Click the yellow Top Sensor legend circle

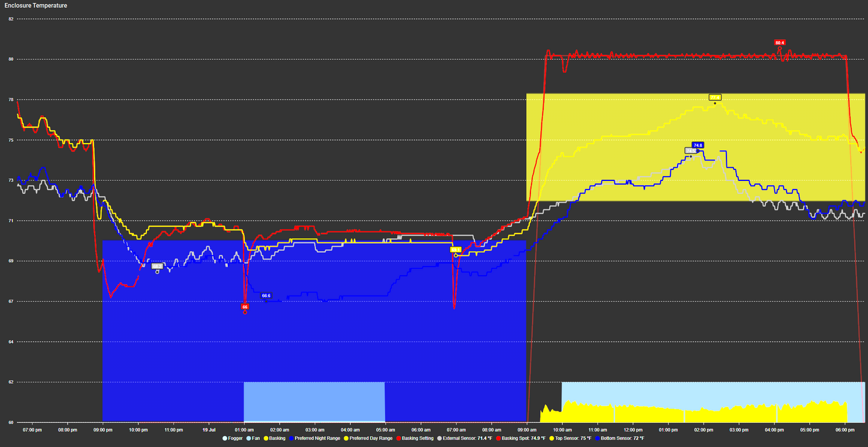pyautogui.click(x=552, y=438)
